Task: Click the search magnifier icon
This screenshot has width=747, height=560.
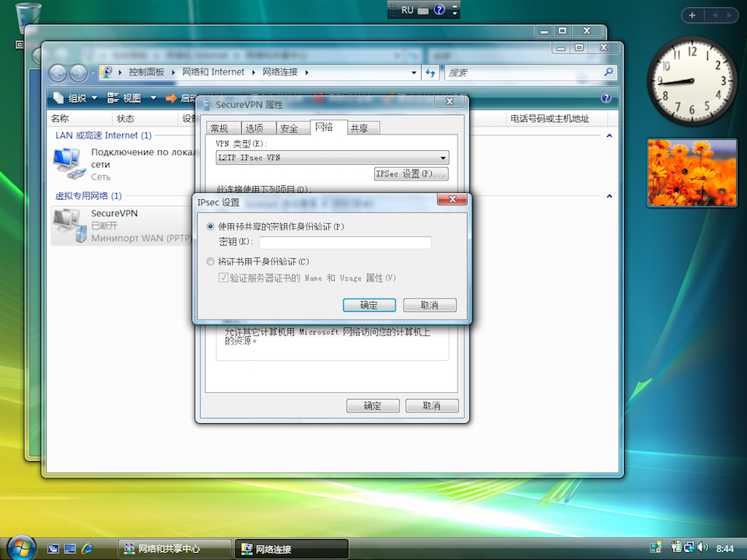Action: (x=608, y=72)
